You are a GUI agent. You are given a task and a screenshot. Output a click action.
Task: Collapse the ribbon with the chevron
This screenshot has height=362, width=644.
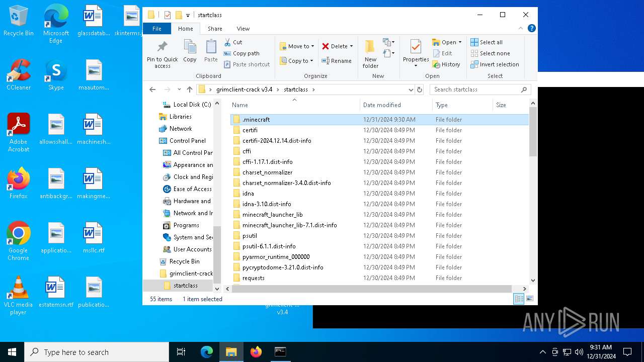pyautogui.click(x=521, y=29)
